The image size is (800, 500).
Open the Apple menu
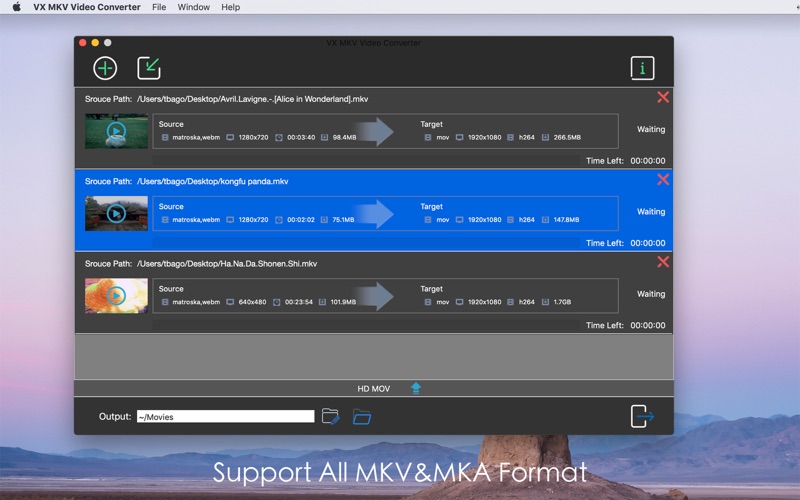tap(16, 7)
